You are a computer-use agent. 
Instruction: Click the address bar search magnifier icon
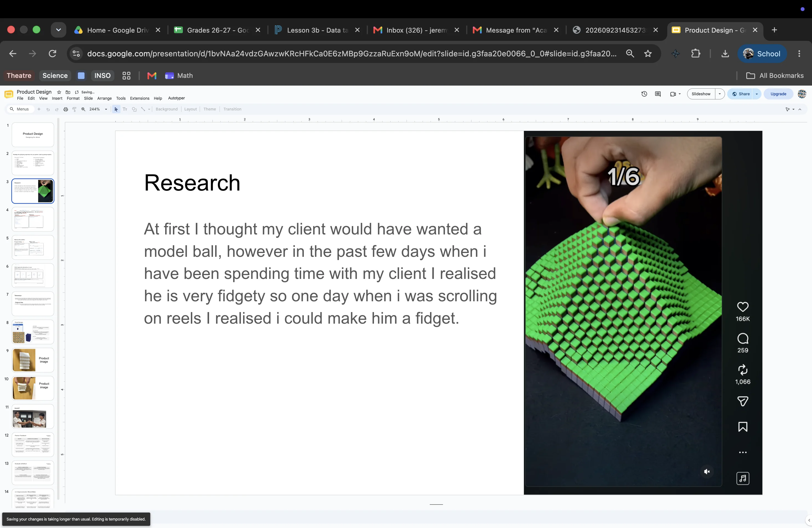tap(630, 54)
